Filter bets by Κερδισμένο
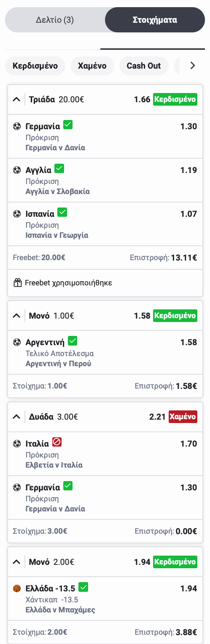210x644 pixels. tap(35, 66)
